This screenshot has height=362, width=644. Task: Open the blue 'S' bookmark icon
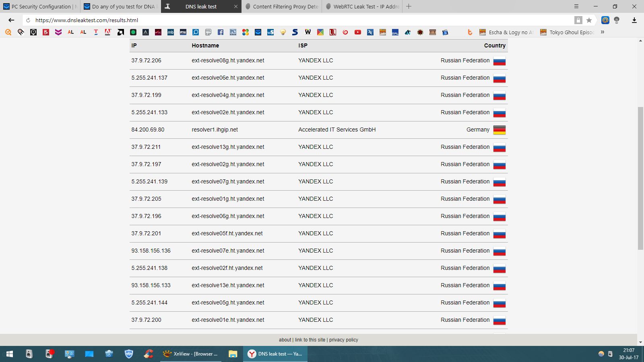click(295, 32)
